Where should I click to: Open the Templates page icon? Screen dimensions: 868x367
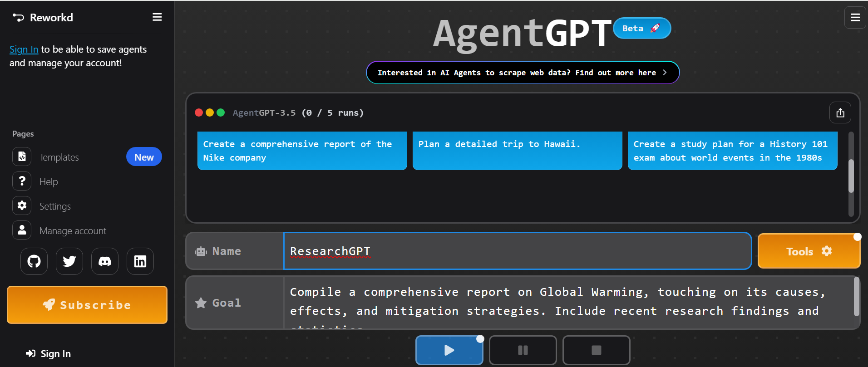pyautogui.click(x=22, y=157)
